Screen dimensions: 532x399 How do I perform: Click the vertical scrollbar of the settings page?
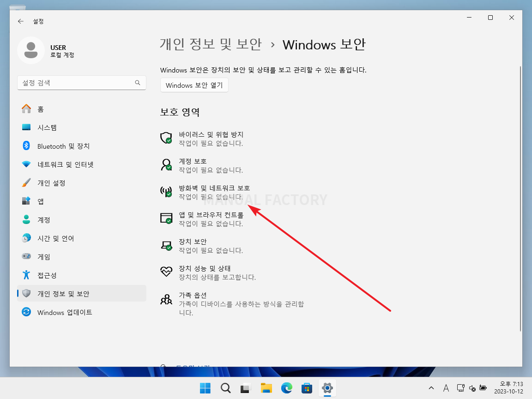(520, 199)
